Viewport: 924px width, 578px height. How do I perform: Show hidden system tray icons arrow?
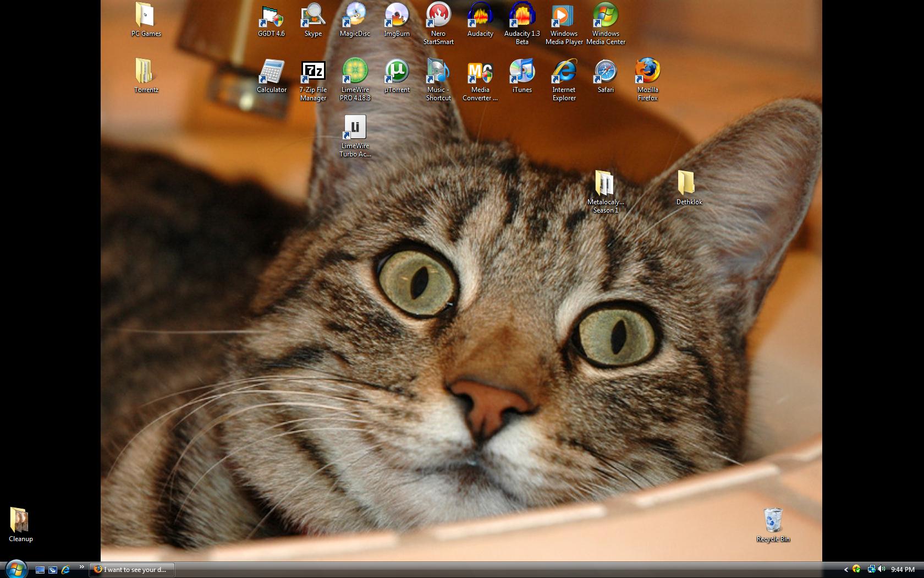(846, 570)
